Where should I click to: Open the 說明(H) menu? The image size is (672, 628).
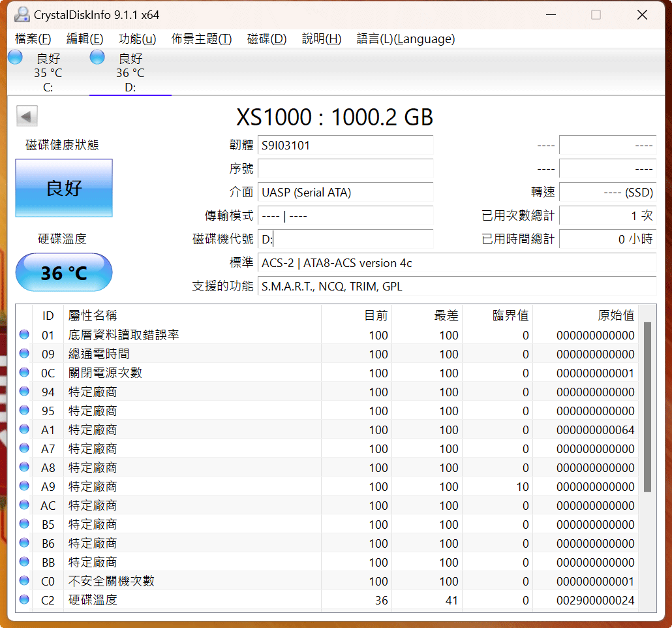pos(322,39)
